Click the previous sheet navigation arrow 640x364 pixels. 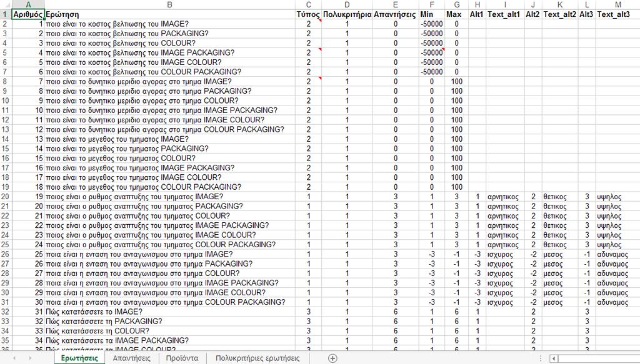click(x=14, y=358)
